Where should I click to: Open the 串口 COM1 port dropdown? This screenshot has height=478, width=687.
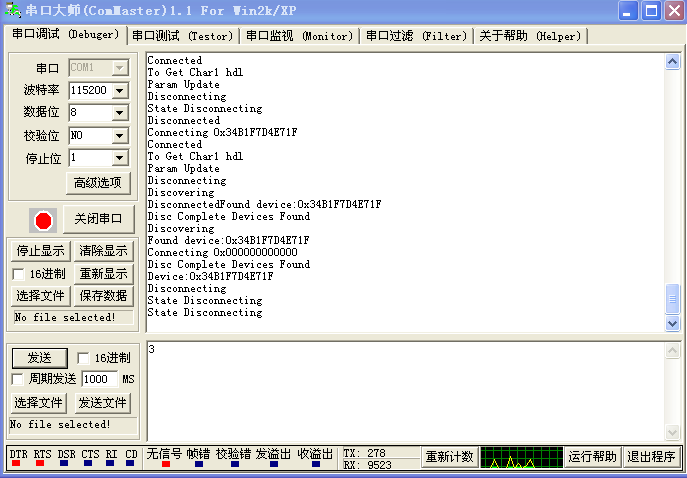[x=119, y=68]
